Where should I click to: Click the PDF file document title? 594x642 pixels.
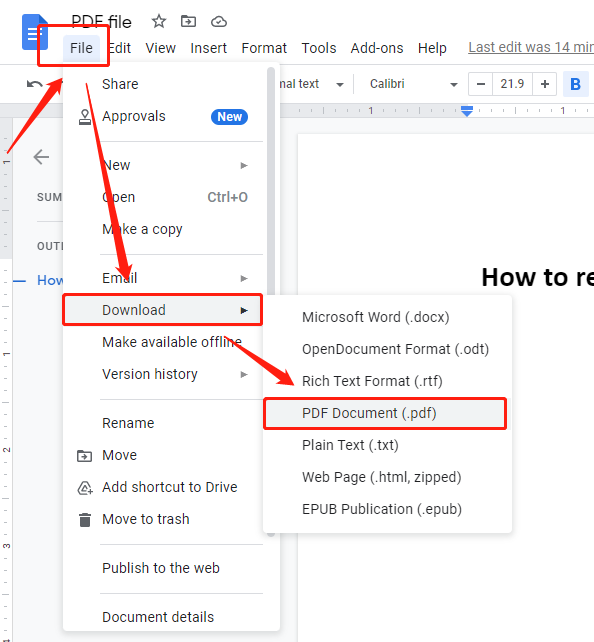coord(102,21)
